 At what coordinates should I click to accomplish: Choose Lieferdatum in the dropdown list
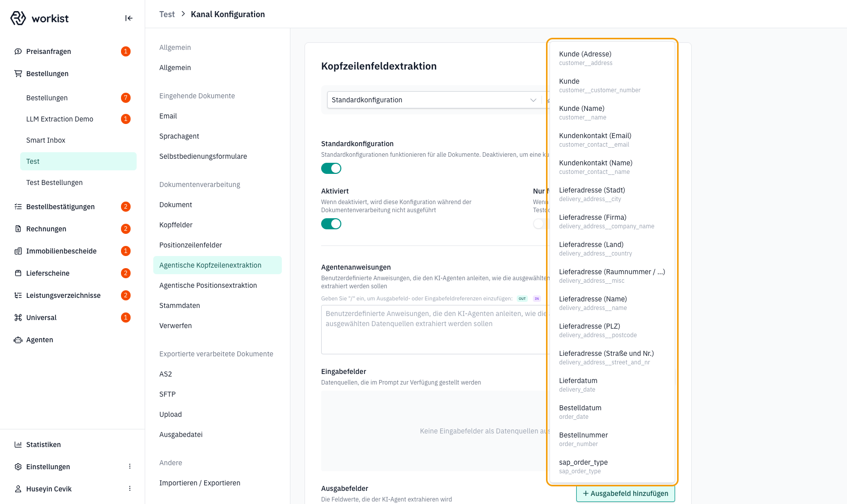coord(612,385)
